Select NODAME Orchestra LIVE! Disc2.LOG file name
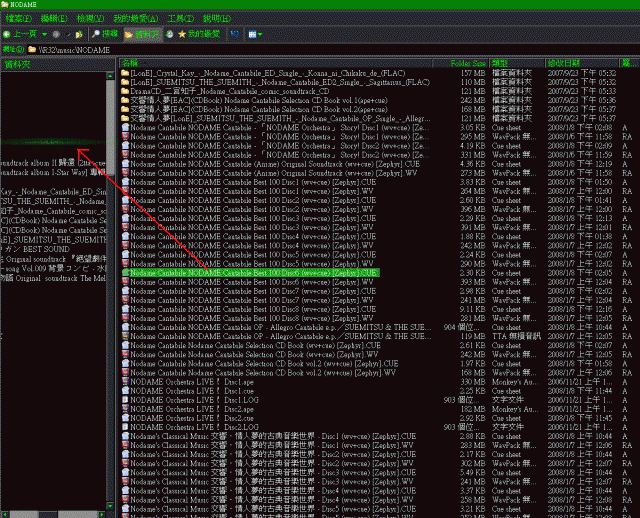The width and height of the screenshot is (640, 518). tap(194, 427)
